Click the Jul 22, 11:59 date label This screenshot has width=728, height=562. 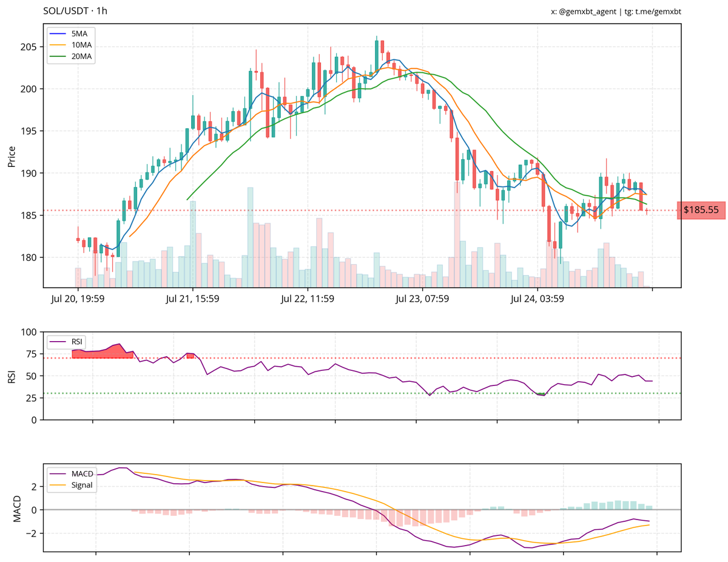coord(308,299)
